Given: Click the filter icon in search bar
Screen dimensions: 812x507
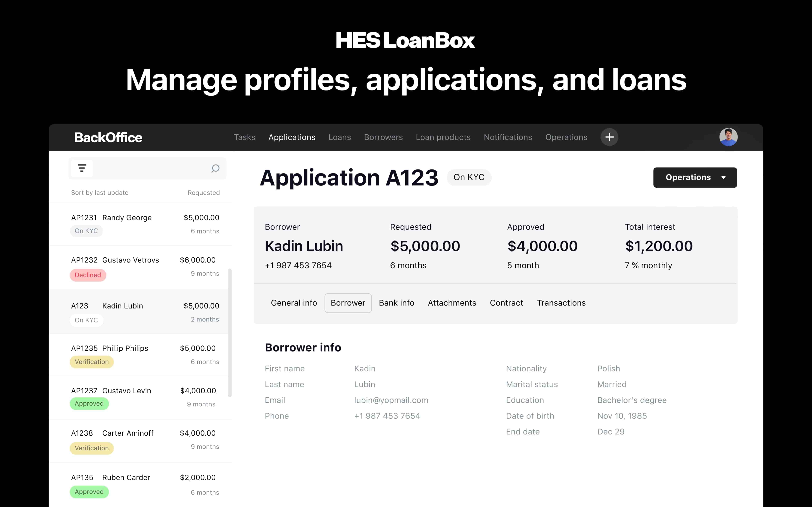Looking at the screenshot, I should (x=82, y=168).
